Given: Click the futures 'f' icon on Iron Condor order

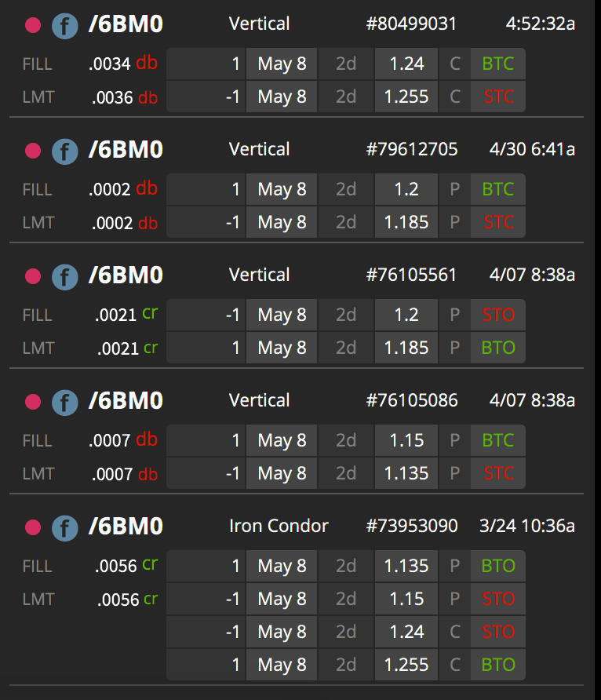Looking at the screenshot, I should pyautogui.click(x=64, y=528).
